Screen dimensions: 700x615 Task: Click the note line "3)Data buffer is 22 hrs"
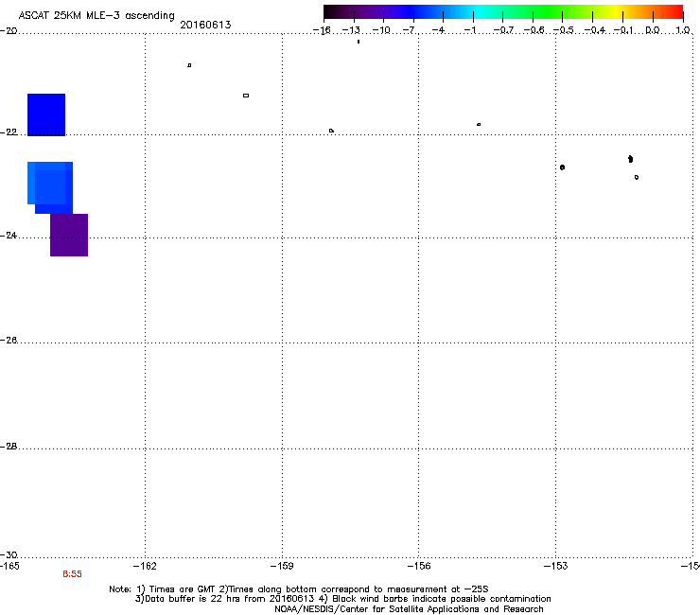pyautogui.click(x=342, y=599)
